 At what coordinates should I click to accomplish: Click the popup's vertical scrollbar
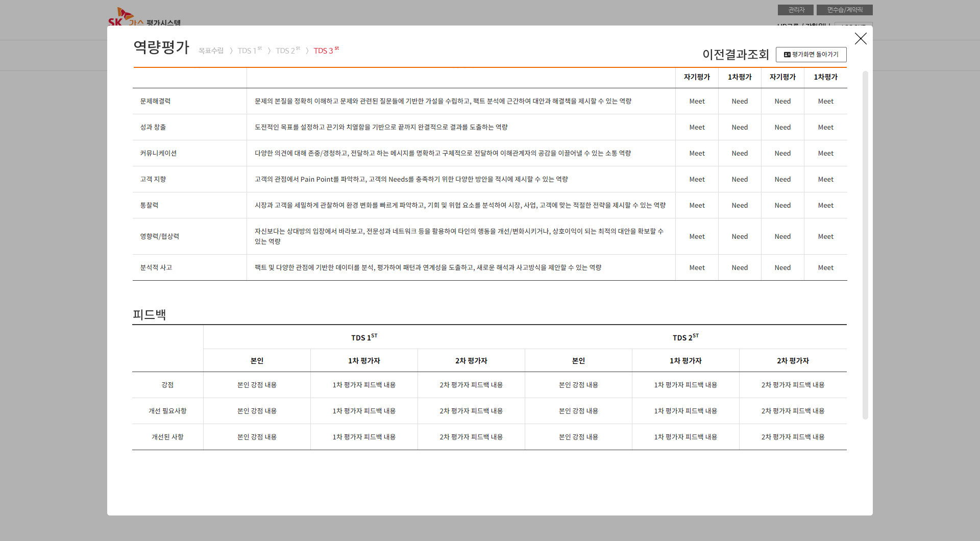coord(865,245)
